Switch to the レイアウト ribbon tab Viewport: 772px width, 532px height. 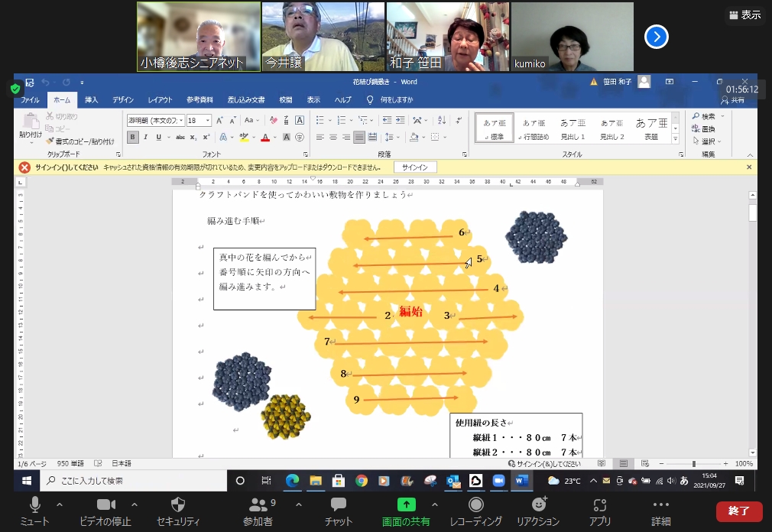coord(160,100)
